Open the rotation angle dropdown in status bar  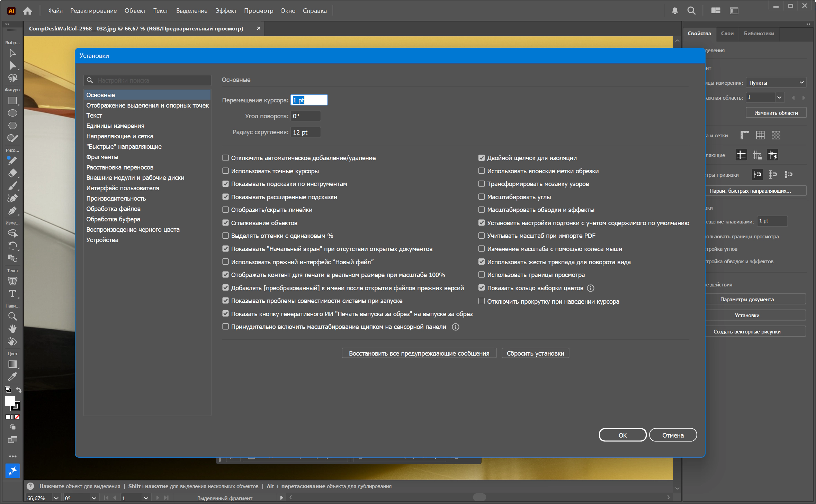tap(94, 498)
